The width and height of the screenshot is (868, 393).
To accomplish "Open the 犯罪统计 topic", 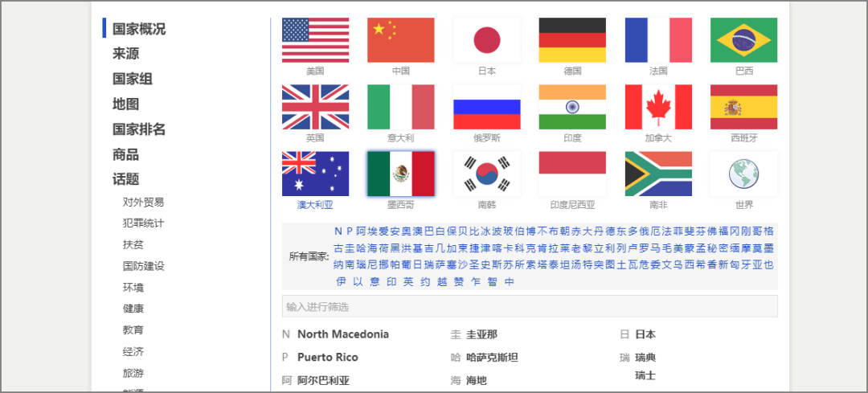I will pos(143,223).
